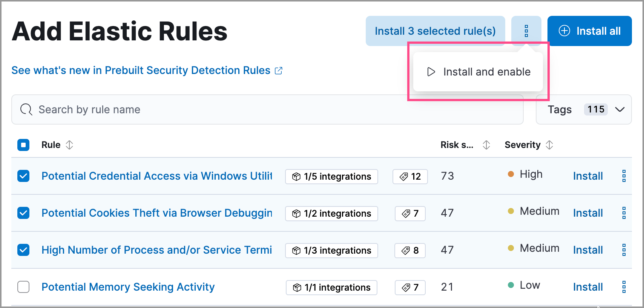Show the 8 tags badge
This screenshot has width=644, height=308.
coord(410,251)
